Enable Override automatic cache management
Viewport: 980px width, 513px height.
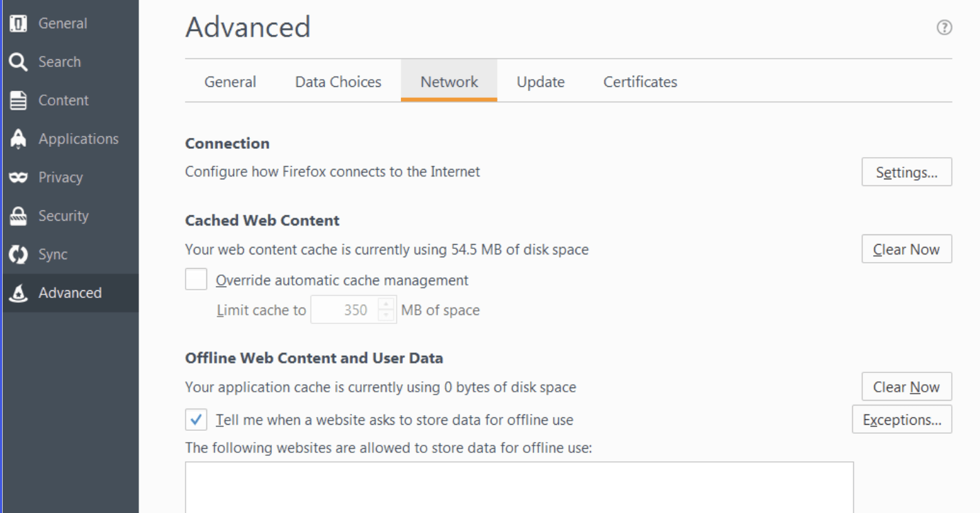click(x=196, y=280)
